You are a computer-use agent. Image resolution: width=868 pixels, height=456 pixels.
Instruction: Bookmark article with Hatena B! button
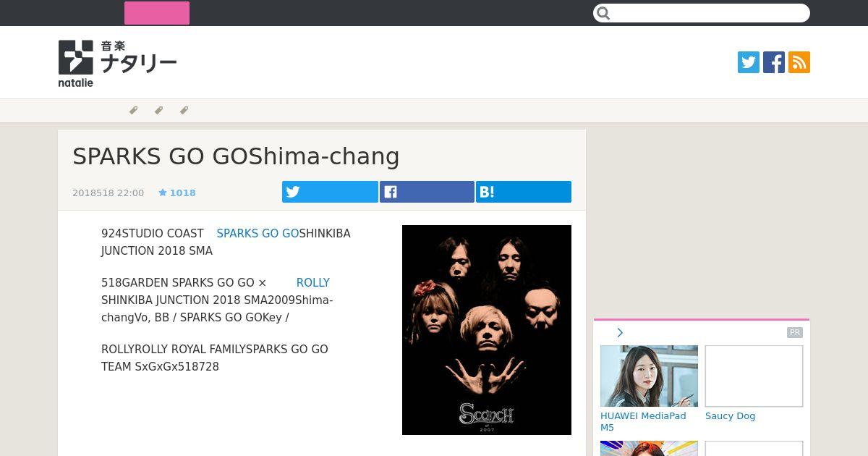524,192
